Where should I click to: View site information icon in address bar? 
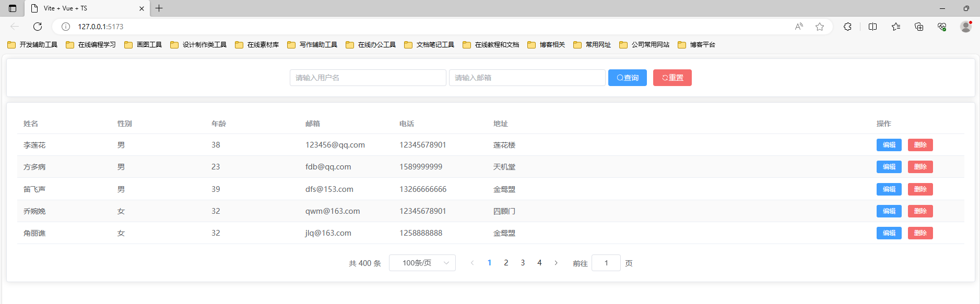click(x=66, y=27)
